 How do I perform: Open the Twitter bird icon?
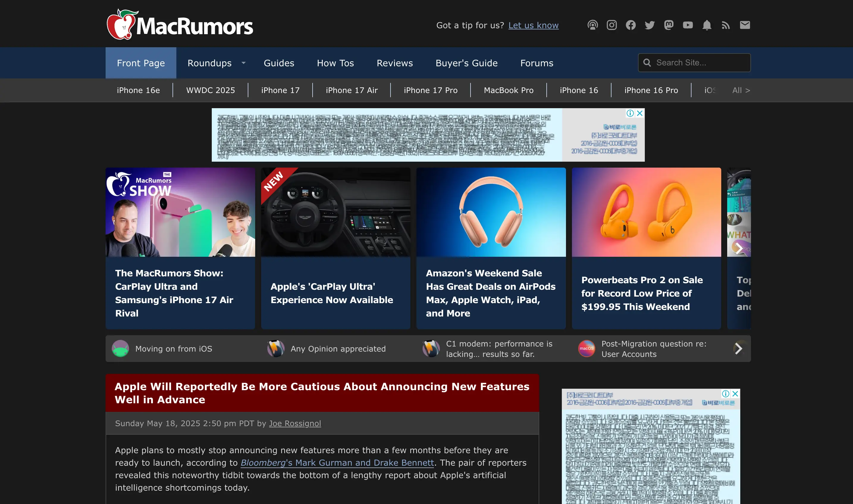(650, 25)
